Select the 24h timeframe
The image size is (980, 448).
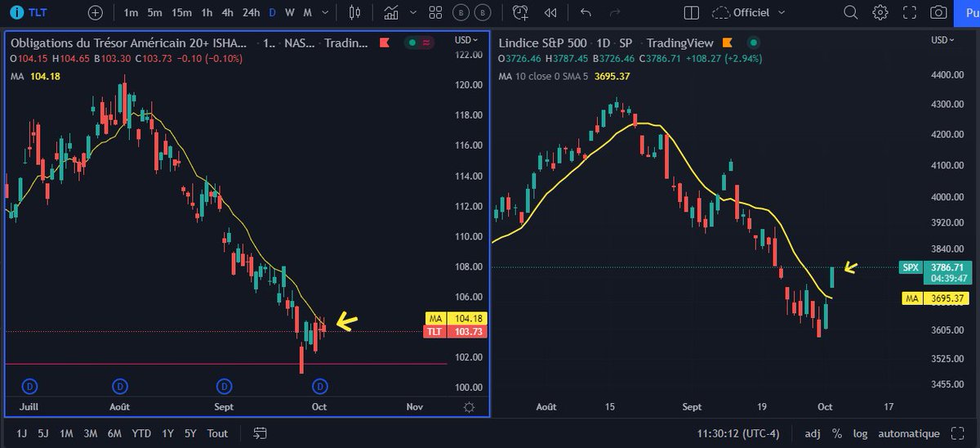252,12
